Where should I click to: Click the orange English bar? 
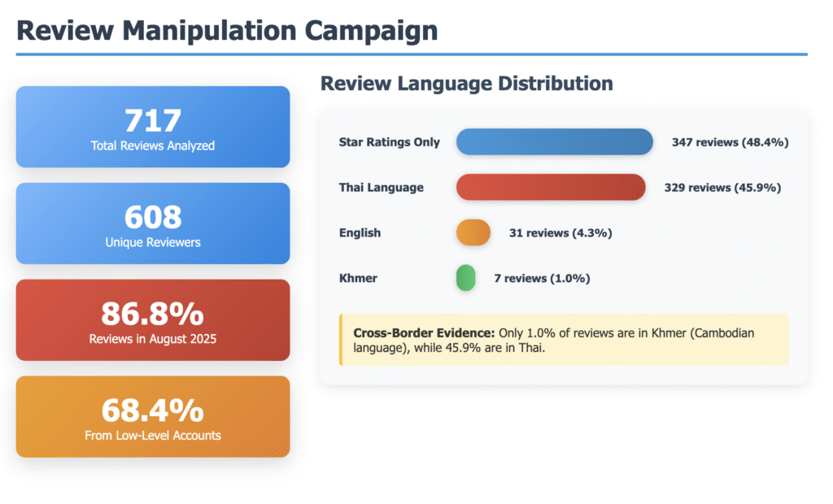[x=473, y=232]
